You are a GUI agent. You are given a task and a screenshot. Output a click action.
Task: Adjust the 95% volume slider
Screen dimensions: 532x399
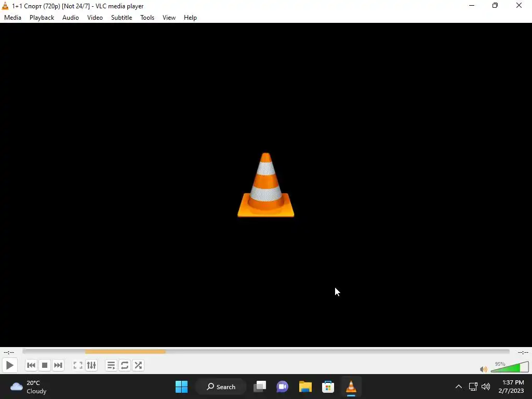point(510,367)
